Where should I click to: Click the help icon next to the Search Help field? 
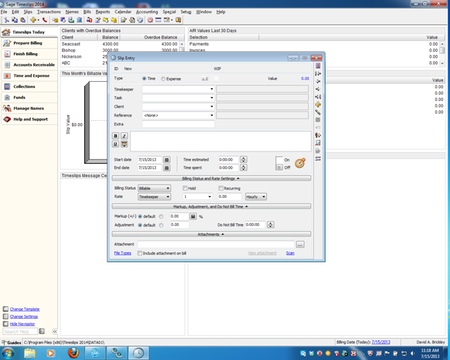(42, 331)
